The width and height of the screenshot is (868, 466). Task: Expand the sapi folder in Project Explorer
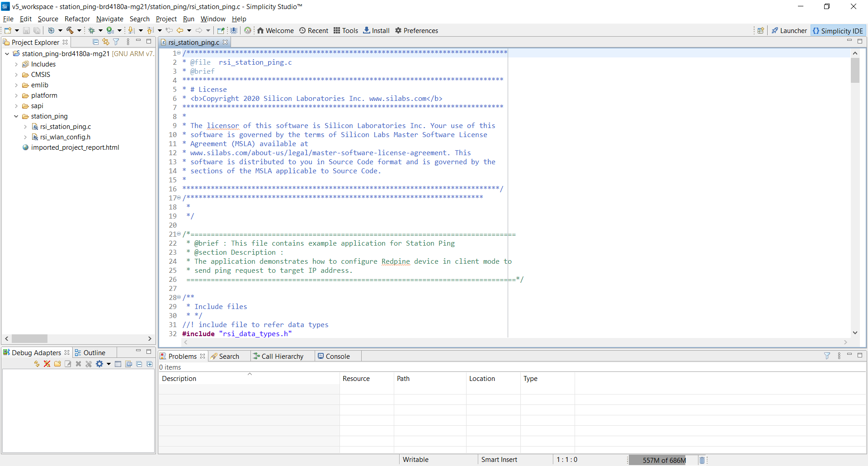[17, 106]
